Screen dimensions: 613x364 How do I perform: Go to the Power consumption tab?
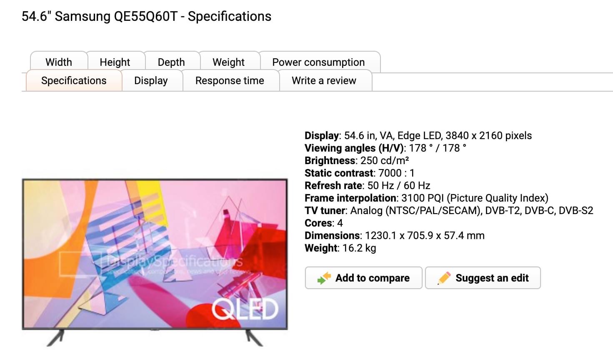pos(318,62)
